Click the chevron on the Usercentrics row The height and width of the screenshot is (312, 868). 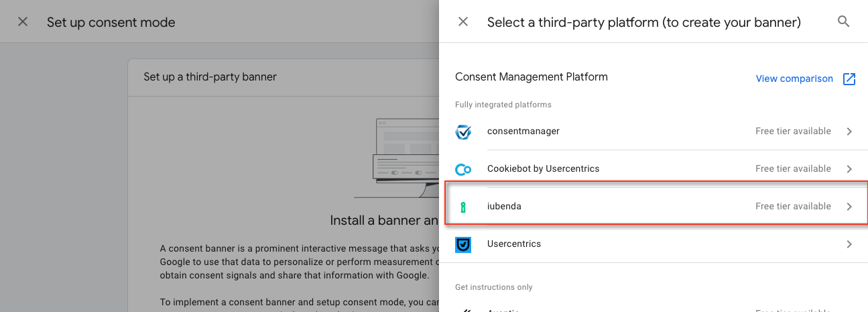point(849,244)
